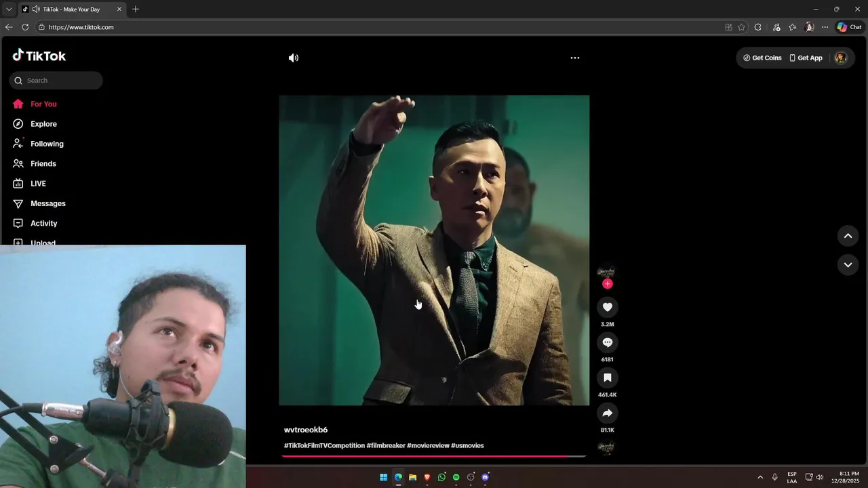The height and width of the screenshot is (488, 868).
Task: Open TikTok Messages
Action: tap(39, 203)
